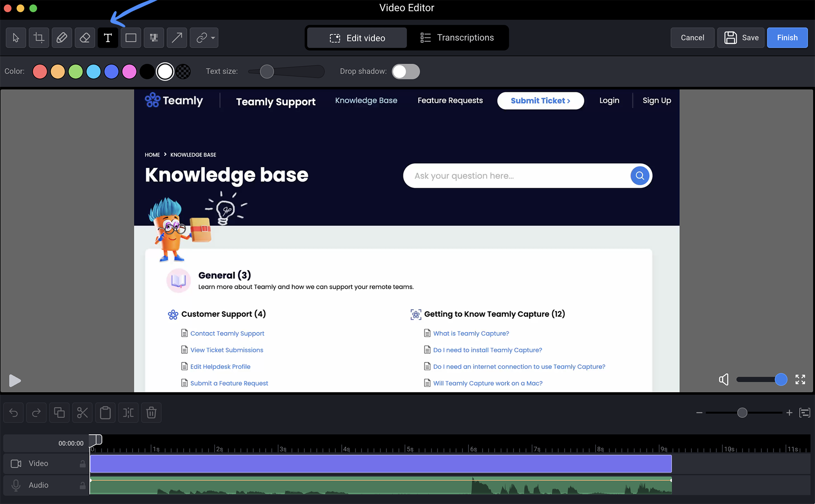Zoom out the timeline (minus)
Image resolution: width=815 pixels, height=504 pixels.
point(699,413)
